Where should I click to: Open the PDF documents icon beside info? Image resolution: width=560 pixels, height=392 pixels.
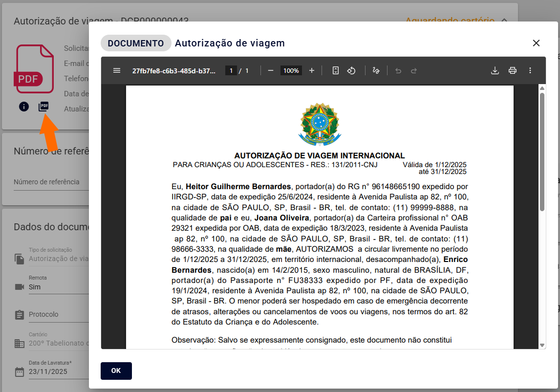[x=43, y=107]
